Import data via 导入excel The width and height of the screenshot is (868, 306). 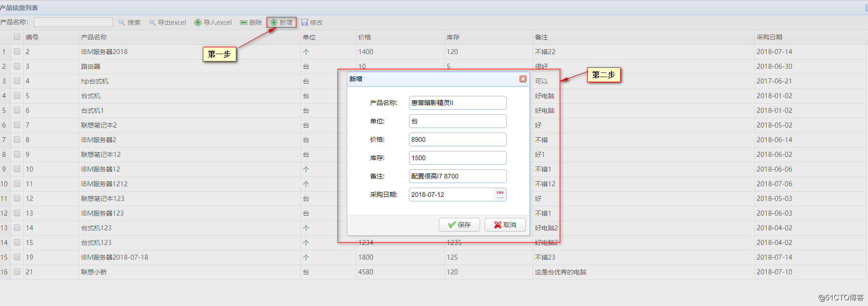[x=213, y=22]
